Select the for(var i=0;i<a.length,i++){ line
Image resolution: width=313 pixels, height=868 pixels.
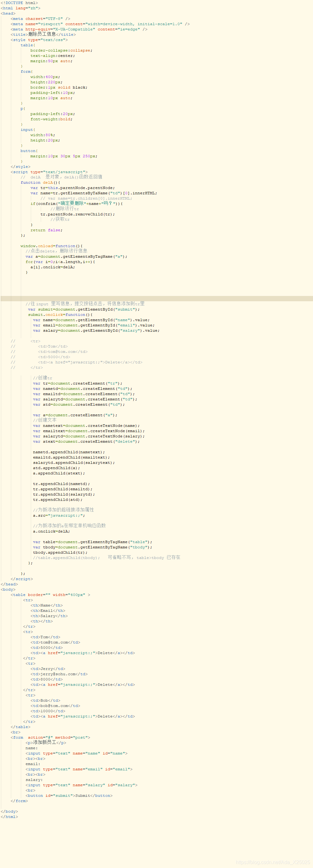pyautogui.click(x=60, y=262)
